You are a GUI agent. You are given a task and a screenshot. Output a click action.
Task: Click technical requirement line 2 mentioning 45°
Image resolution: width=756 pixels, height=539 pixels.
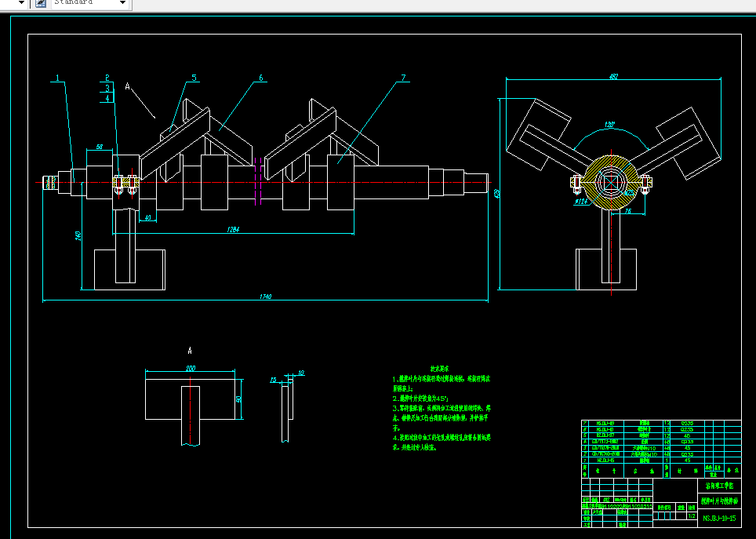(420, 399)
